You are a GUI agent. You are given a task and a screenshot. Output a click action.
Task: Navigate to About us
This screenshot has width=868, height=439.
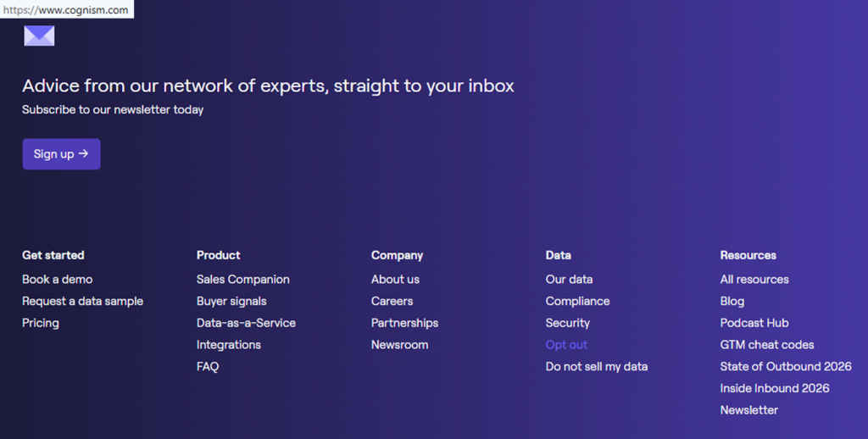(395, 280)
